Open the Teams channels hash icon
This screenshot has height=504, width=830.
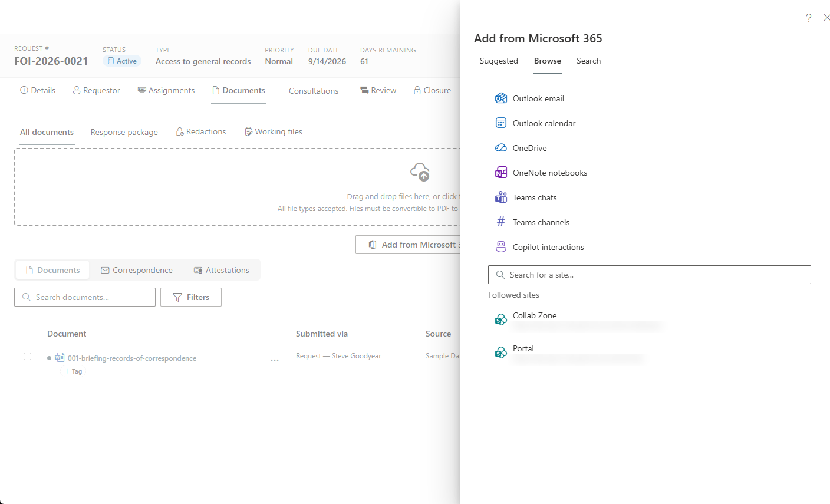501,222
